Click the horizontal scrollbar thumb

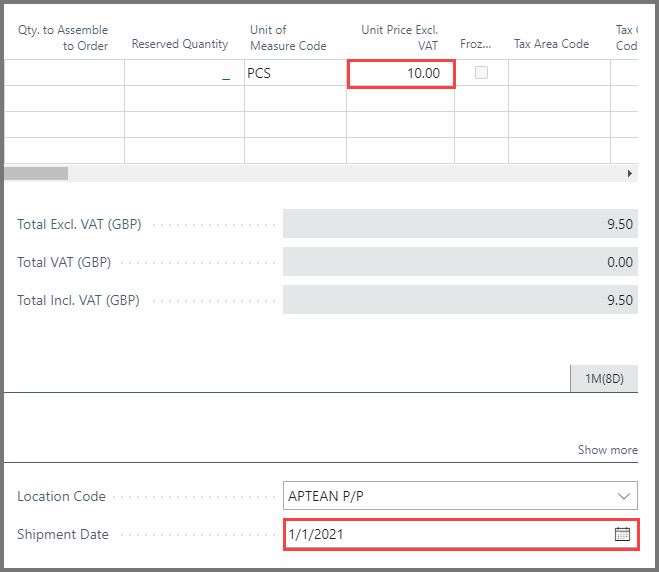tap(36, 173)
